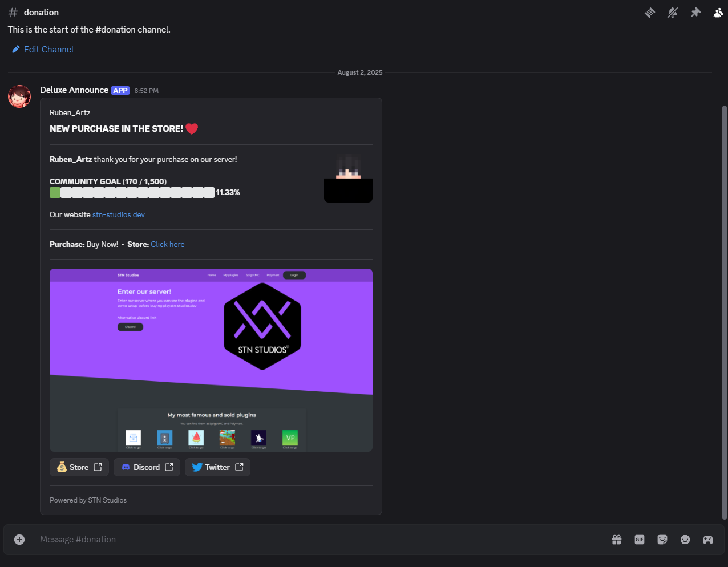Viewport: 728px width, 567px height.
Task: Click the Discord link button
Action: [147, 467]
